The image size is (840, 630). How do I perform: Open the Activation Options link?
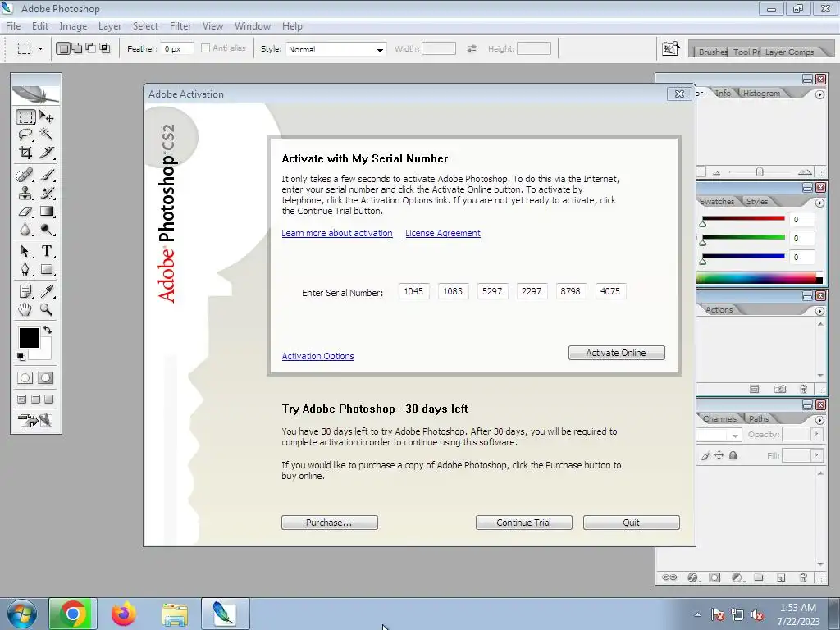tap(317, 356)
